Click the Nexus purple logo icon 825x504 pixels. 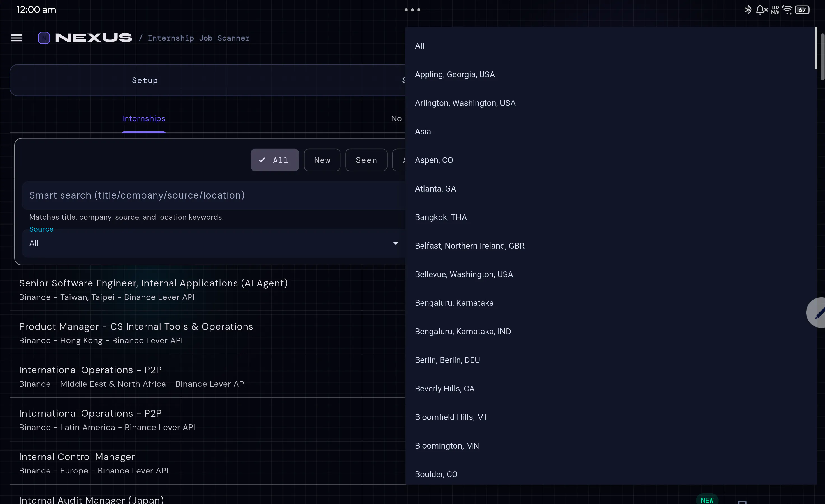pyautogui.click(x=44, y=38)
